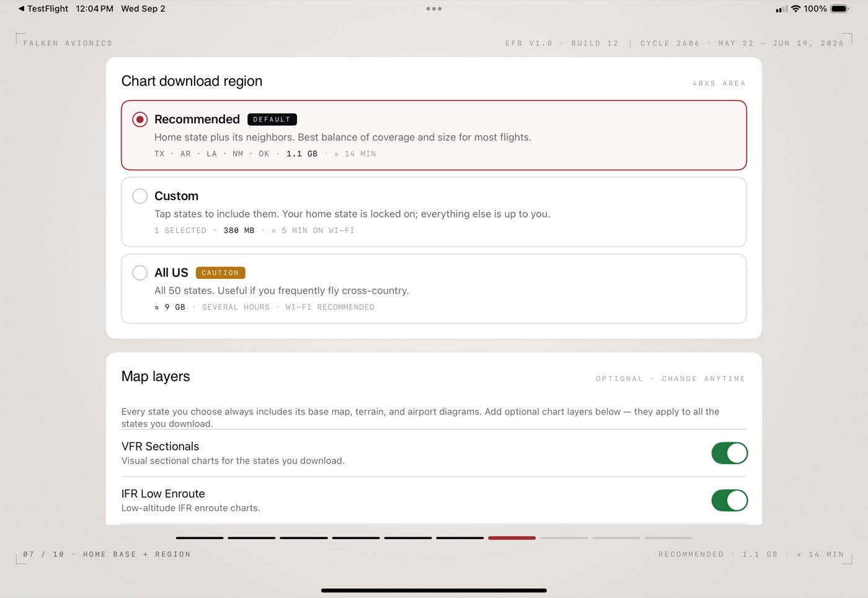Disable the VFR Sectionals toggle
Viewport: 868px width, 598px height.
point(729,453)
